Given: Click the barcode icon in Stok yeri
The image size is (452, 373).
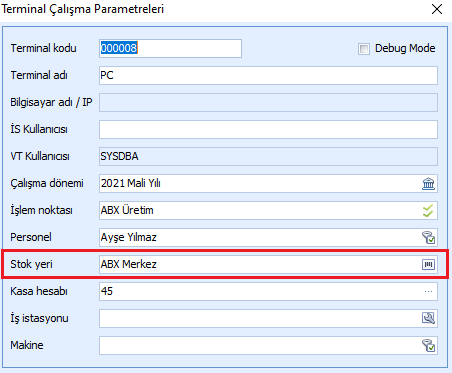Looking at the screenshot, I should tap(428, 265).
